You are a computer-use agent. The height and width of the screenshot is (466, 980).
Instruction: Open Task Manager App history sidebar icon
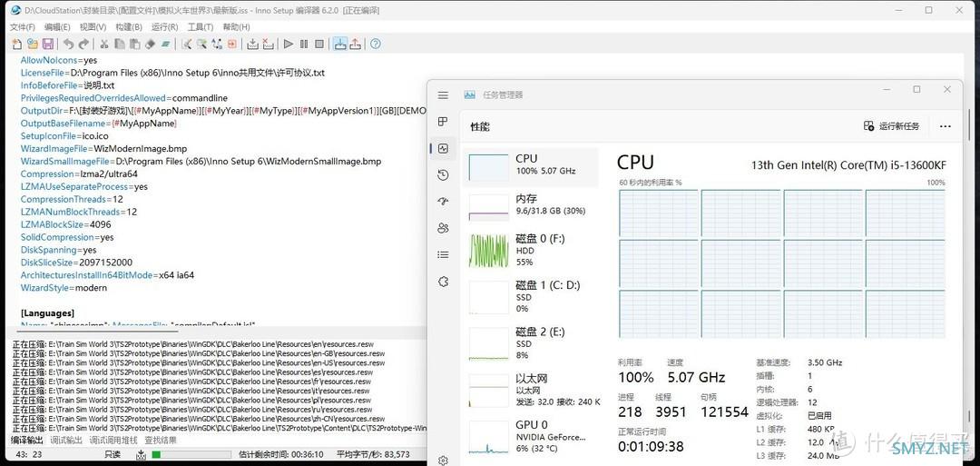click(x=443, y=175)
